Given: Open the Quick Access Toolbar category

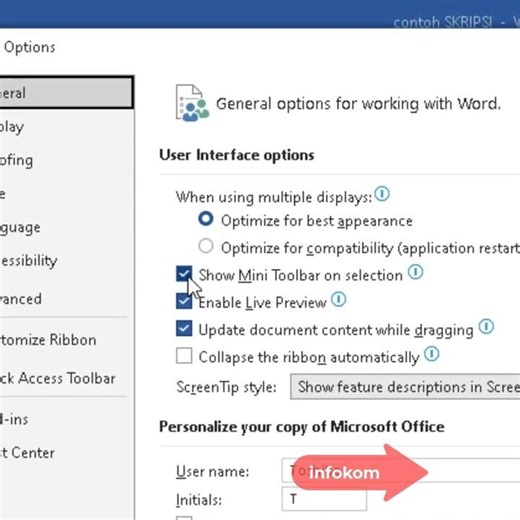Looking at the screenshot, I should tap(66, 378).
